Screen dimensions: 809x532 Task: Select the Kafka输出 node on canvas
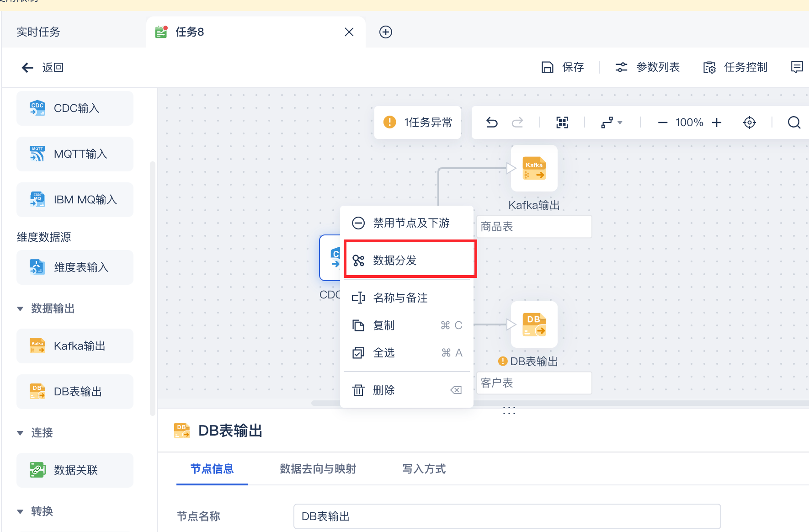click(534, 169)
